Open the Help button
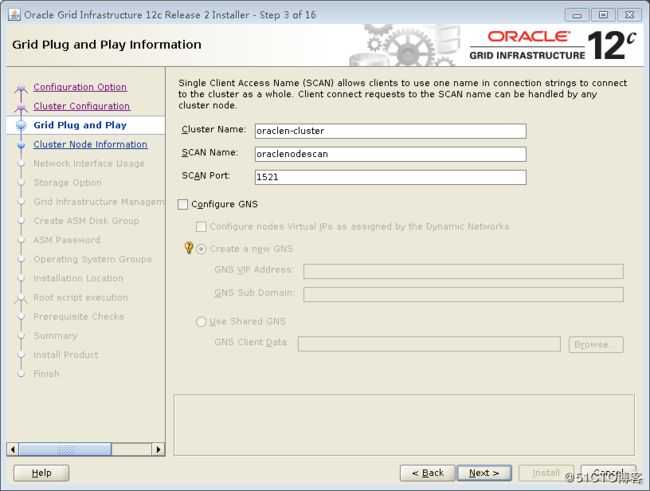650x491 pixels. pos(41,473)
